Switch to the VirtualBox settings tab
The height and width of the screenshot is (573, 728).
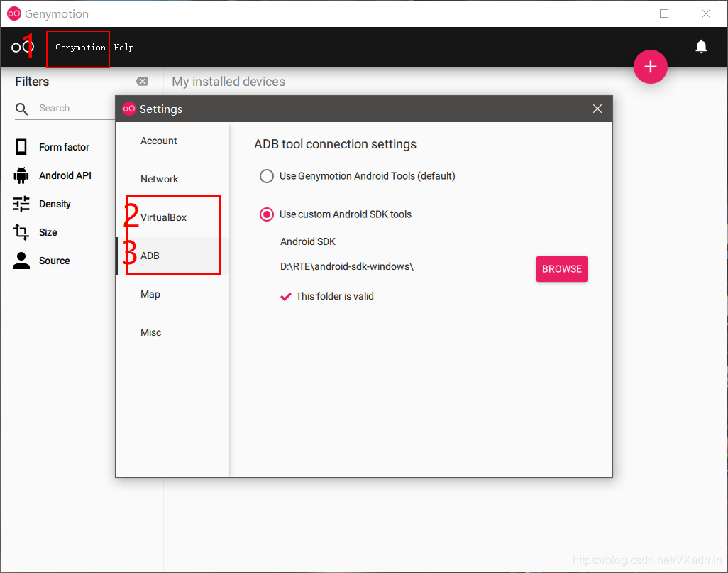pos(172,217)
